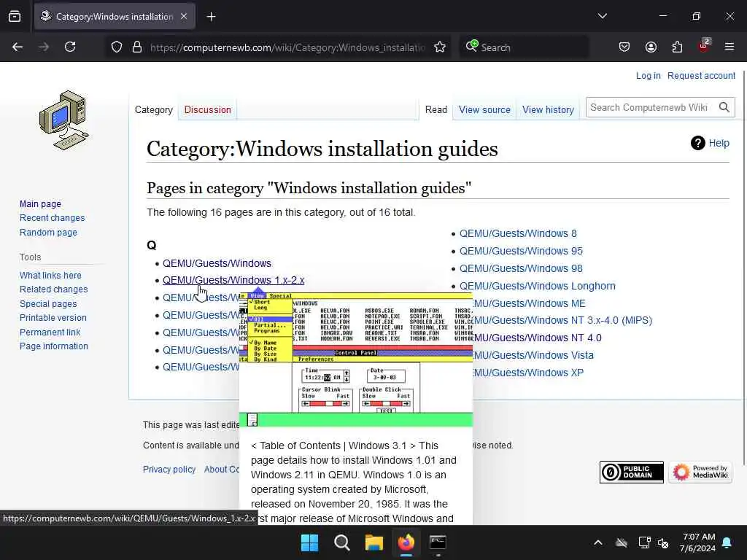Switch to the Discussion tab
Image resolution: width=747 pixels, height=560 pixels.
point(207,110)
